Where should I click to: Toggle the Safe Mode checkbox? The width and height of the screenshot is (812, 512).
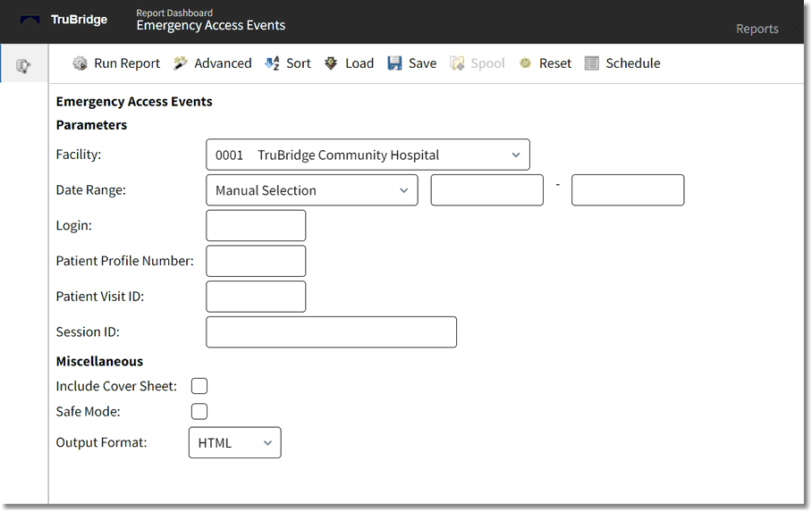[199, 412]
